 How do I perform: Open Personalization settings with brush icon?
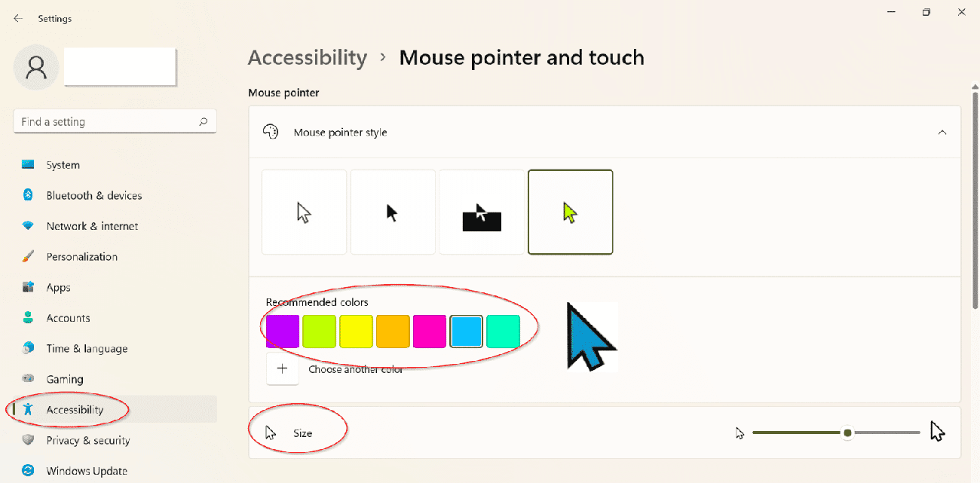(81, 256)
